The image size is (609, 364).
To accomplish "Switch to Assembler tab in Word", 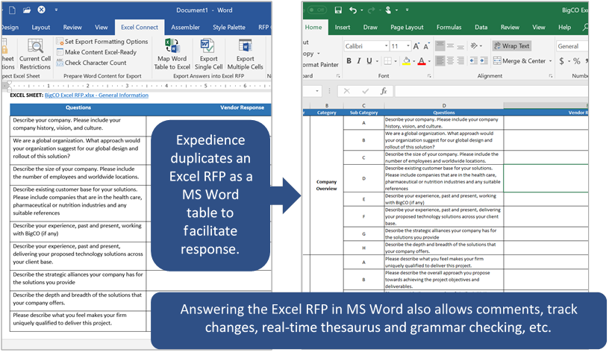I will click(x=185, y=28).
